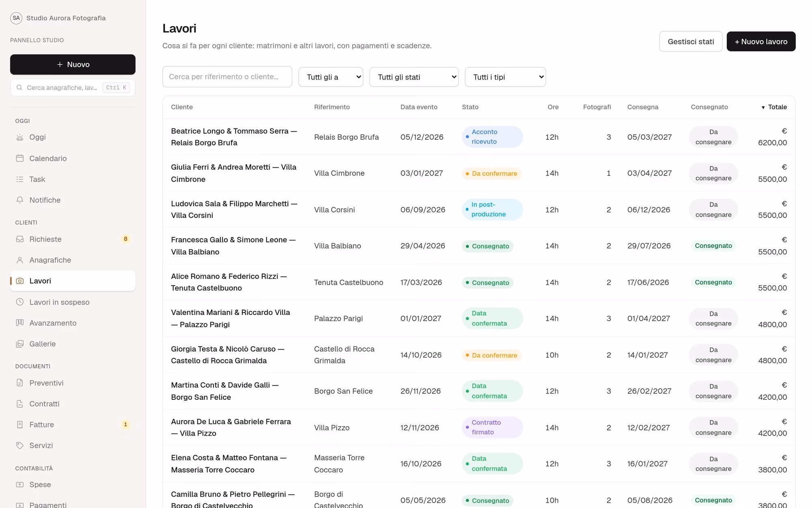The width and height of the screenshot is (812, 508).
Task: Open Beatrice Longo & Tommaso Serra job
Action: (x=234, y=137)
